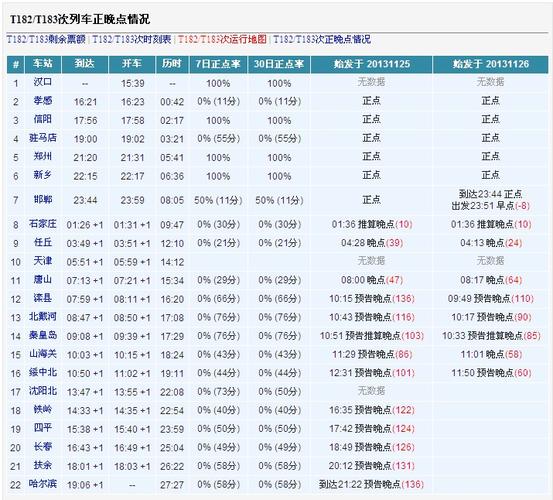Click 17:42 预告晚点(124) in 四平 row
This screenshot has height=500, width=553.
pos(372,428)
